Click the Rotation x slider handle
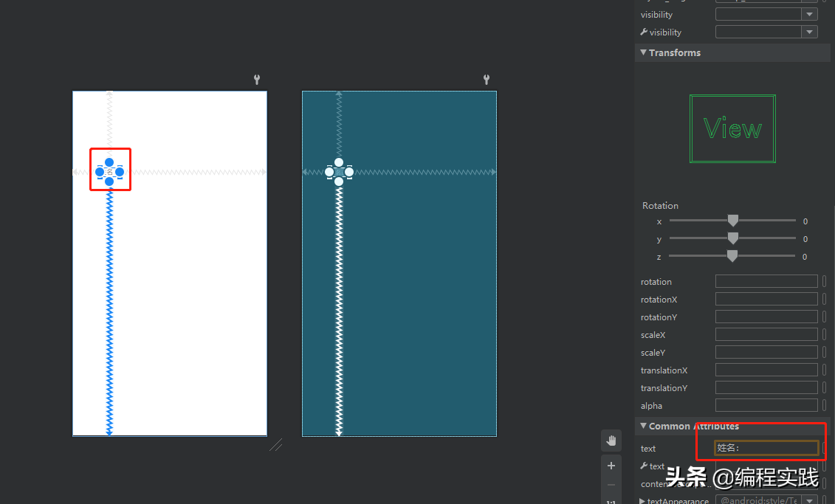Screen dimensions: 835x504 tap(733, 221)
